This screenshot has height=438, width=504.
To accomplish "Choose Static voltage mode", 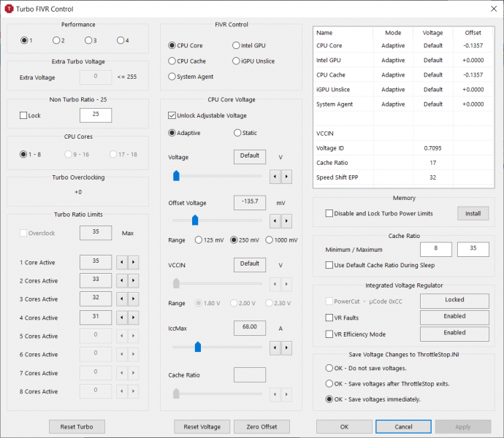I will [x=237, y=133].
